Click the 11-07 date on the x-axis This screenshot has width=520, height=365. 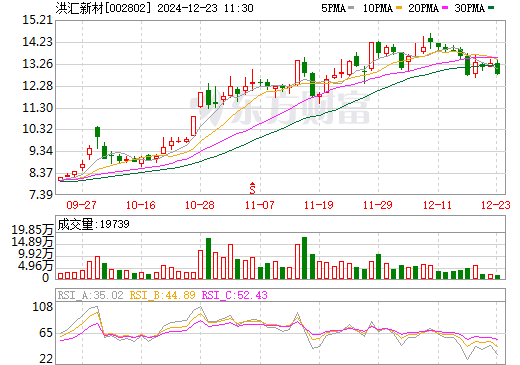point(259,205)
